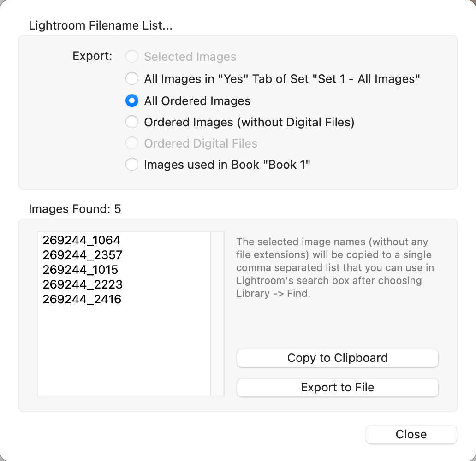Click the disabled Selected Images radio button
476x461 pixels.
tap(132, 57)
